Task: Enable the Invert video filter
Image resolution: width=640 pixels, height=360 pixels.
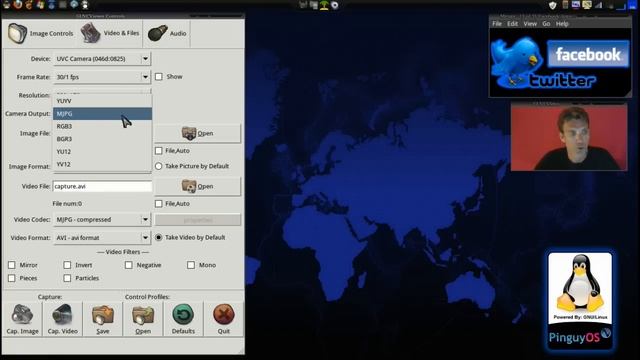Action: pyautogui.click(x=67, y=265)
